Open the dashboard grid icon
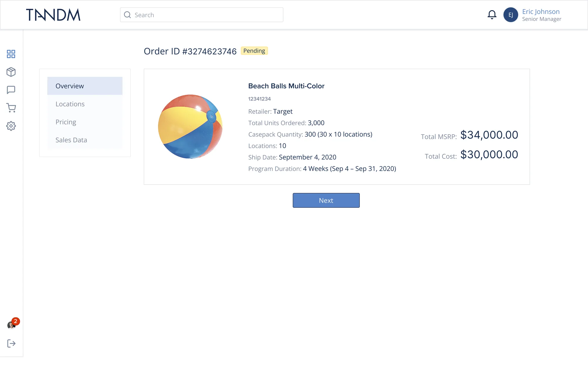588x368 pixels. (11, 54)
